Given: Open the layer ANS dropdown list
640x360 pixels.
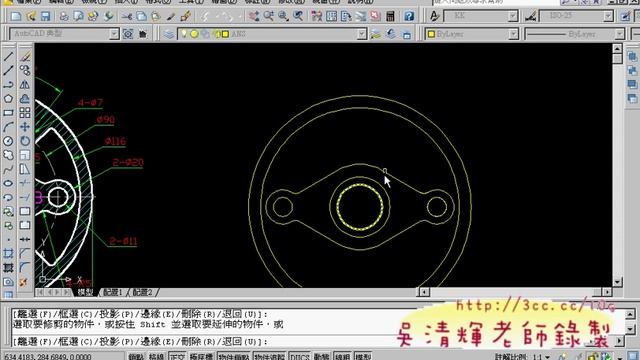Looking at the screenshot, I should point(362,34).
